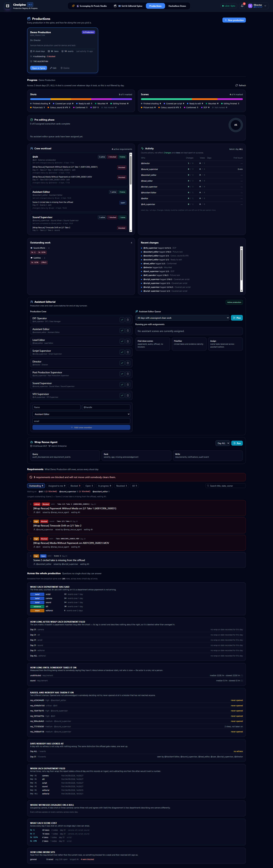
Task: Click the CineSpine logo icon
Action: (7, 6)
